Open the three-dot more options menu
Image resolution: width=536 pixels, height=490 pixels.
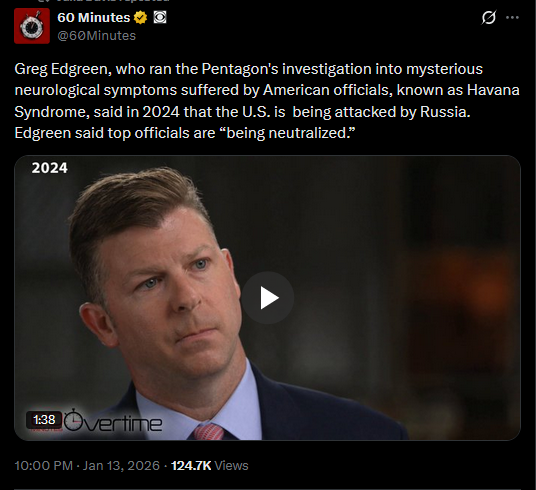[x=512, y=17]
